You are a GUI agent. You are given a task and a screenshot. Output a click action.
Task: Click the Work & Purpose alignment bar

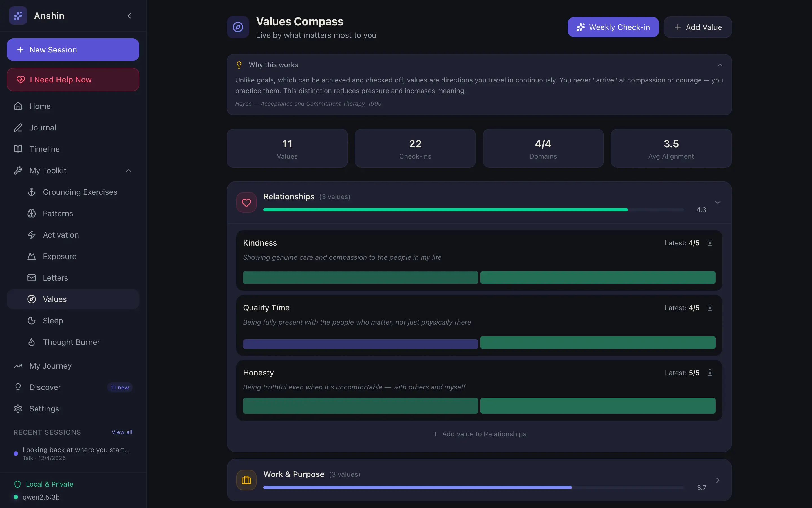[x=473, y=487]
